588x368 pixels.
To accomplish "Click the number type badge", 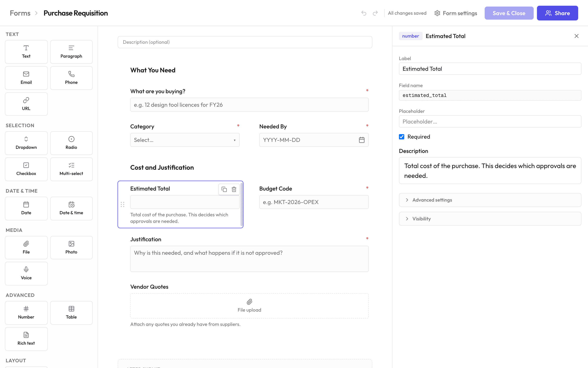I will (411, 36).
